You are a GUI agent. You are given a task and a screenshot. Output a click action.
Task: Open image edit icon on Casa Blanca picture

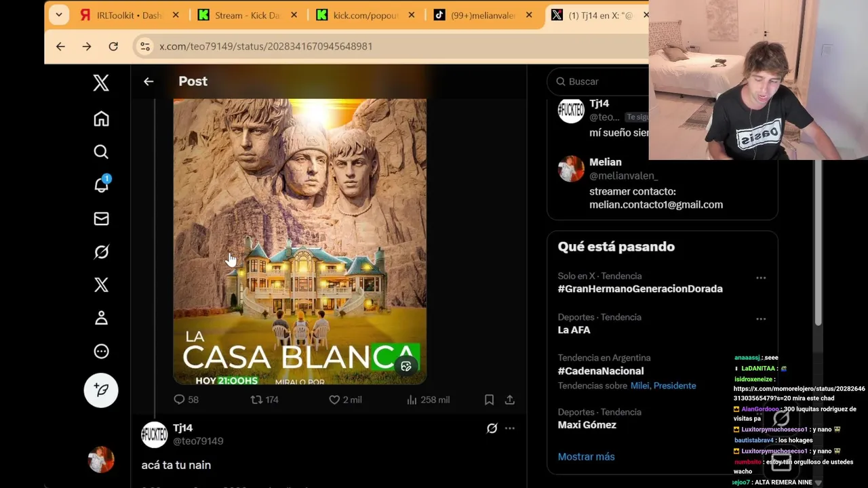click(406, 366)
